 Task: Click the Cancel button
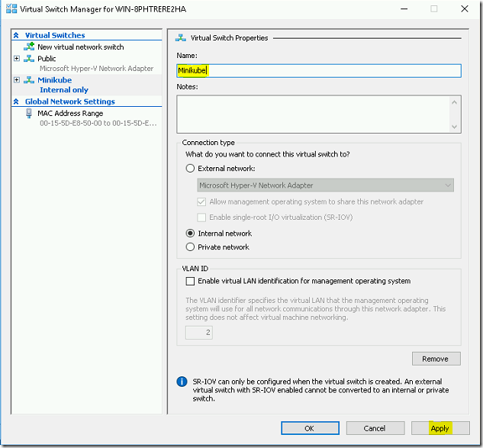pyautogui.click(x=375, y=428)
